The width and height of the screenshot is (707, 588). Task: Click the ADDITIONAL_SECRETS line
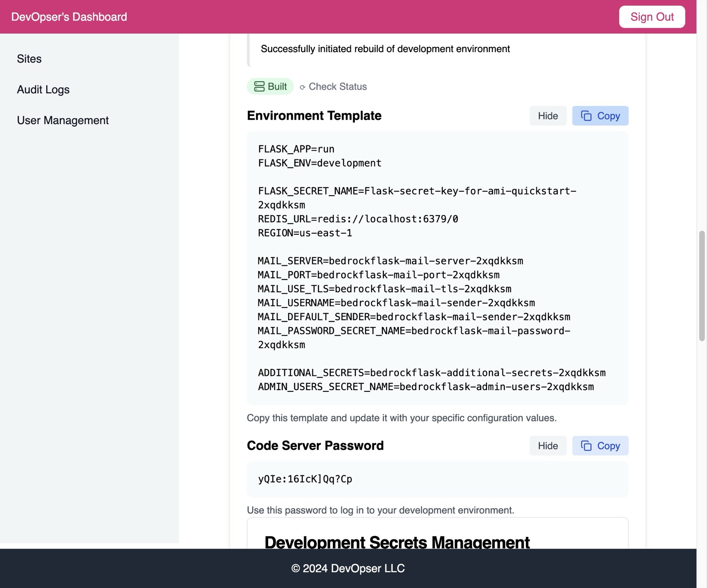coord(432,373)
